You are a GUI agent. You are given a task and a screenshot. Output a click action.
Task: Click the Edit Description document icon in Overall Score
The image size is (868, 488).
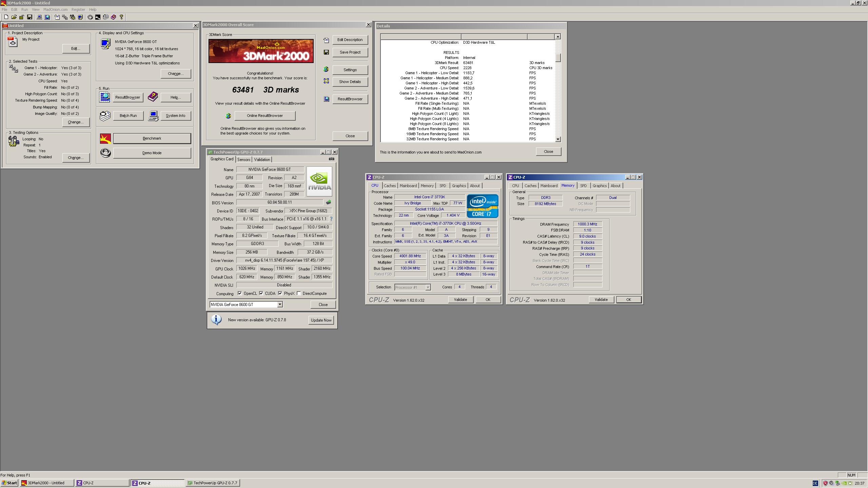pos(326,40)
